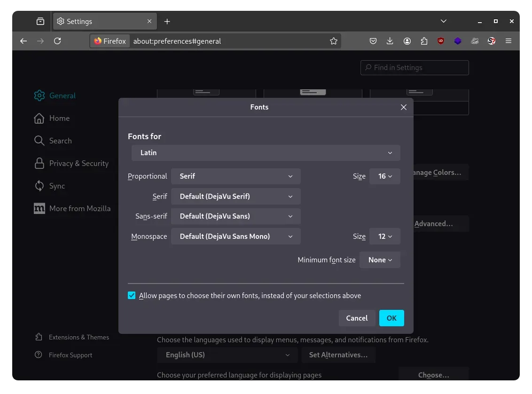Open the uBlock Origin extension
The width and height of the screenshot is (532, 394).
[x=441, y=41]
